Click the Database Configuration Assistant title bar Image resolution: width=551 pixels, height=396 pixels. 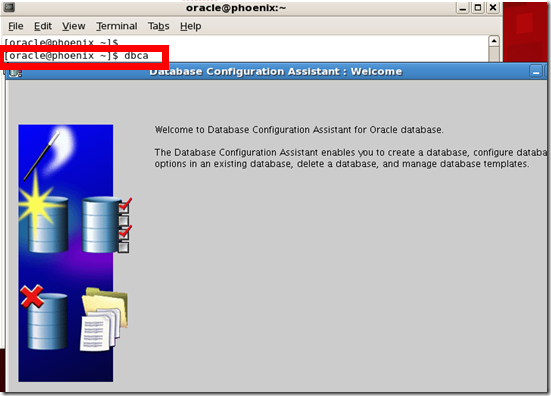point(276,72)
